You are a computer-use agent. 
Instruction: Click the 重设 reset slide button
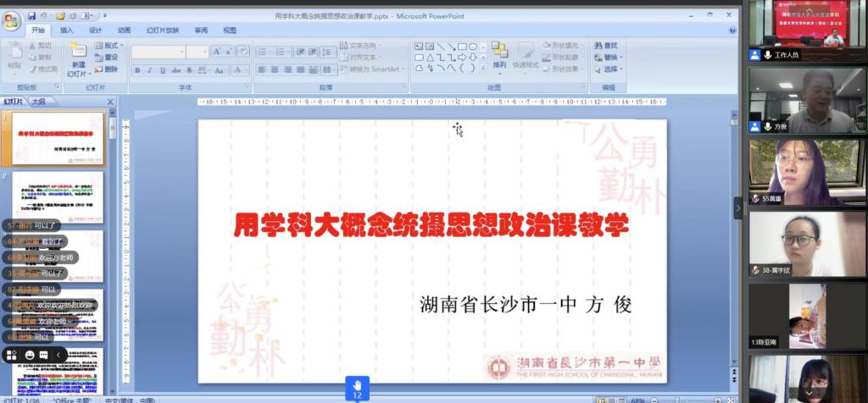coord(107,57)
